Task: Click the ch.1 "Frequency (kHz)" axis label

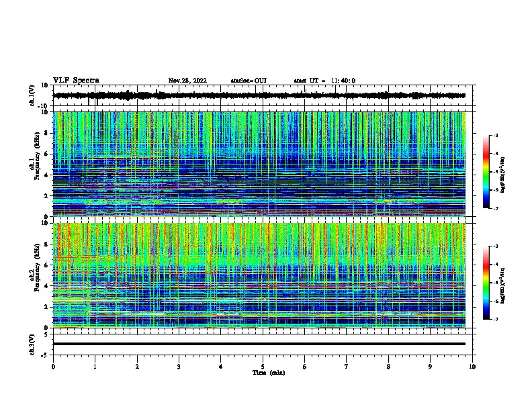Action: (x=37, y=156)
